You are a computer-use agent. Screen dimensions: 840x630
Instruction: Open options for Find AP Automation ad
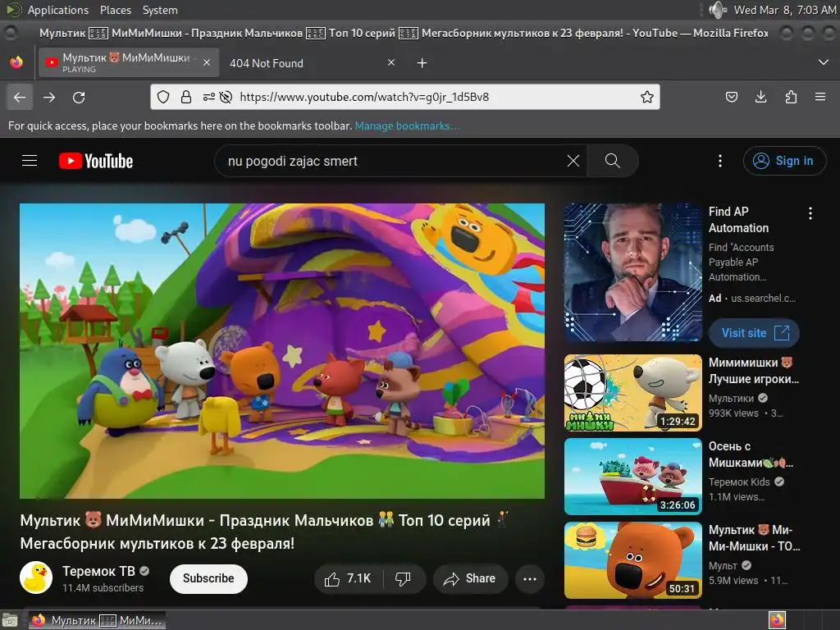click(810, 214)
